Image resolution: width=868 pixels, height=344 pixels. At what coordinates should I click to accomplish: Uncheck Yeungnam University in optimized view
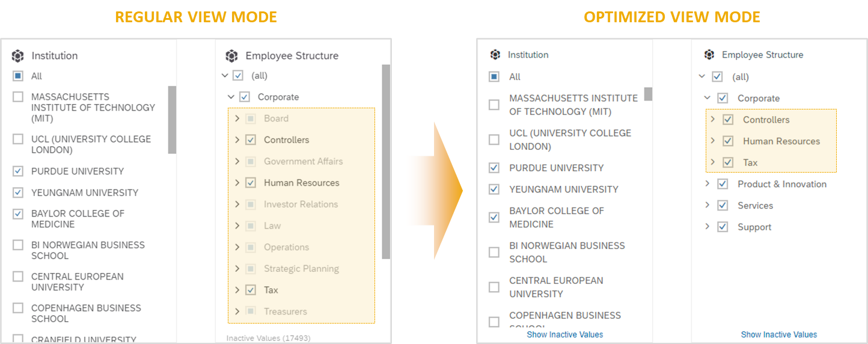click(494, 189)
